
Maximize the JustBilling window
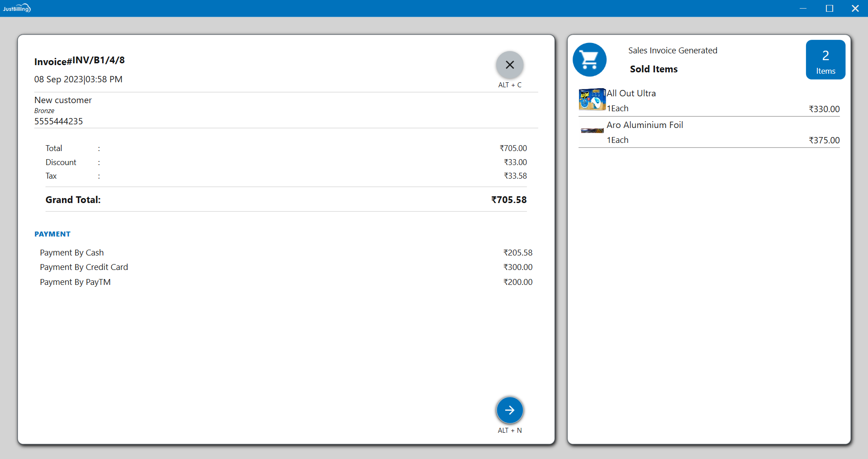click(x=829, y=8)
